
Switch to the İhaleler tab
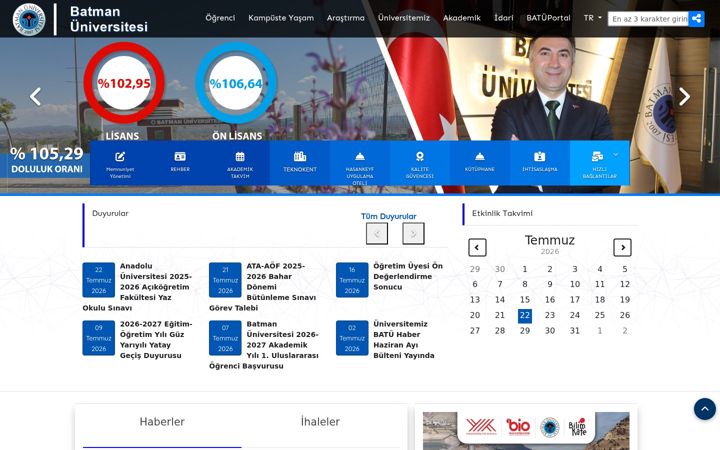pos(320,422)
